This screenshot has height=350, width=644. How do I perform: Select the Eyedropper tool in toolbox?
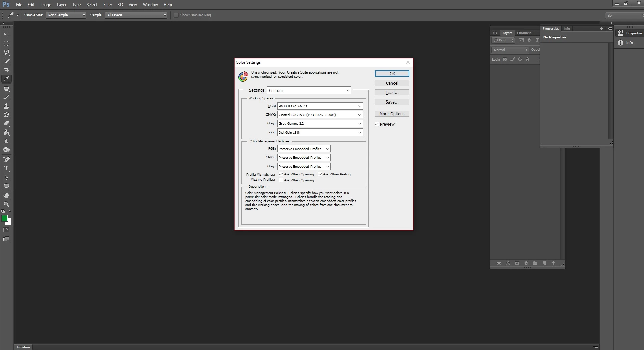click(6, 79)
